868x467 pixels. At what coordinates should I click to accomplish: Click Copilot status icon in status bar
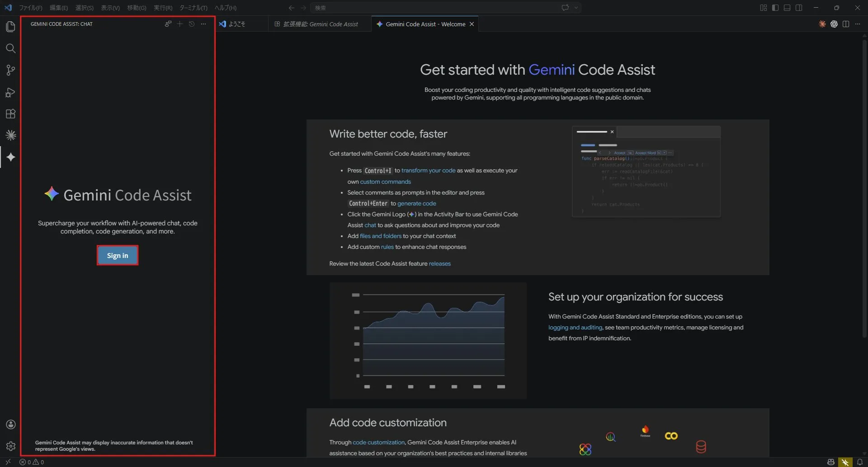(x=831, y=462)
